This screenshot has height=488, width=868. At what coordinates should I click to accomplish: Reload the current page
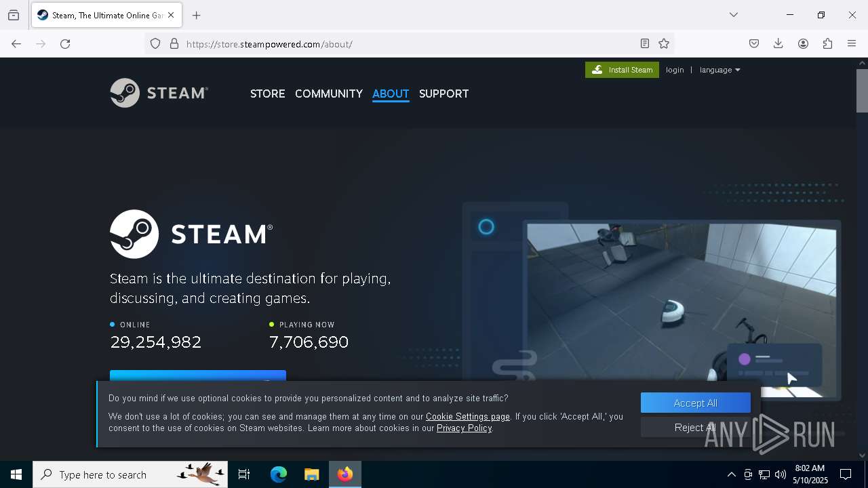[65, 43]
